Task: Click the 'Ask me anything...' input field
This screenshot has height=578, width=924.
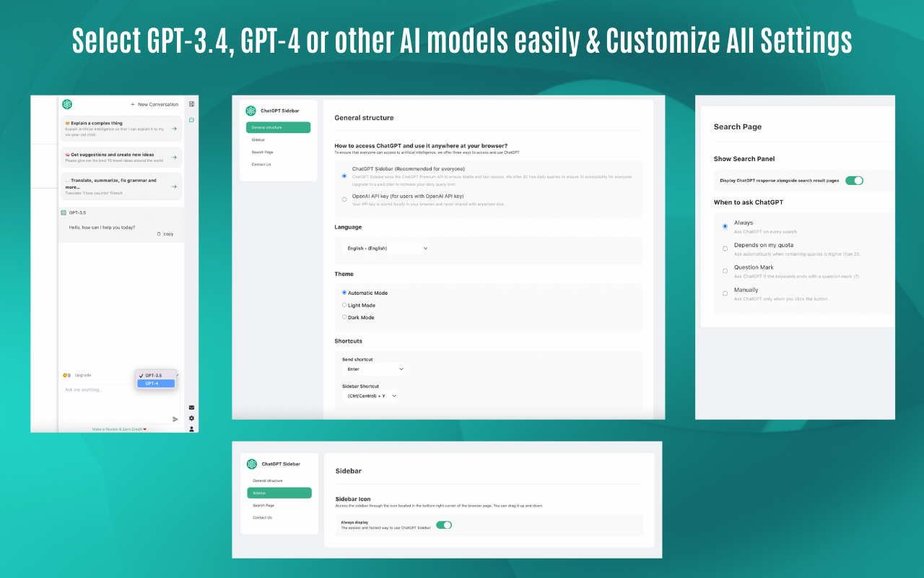Action: (121, 404)
